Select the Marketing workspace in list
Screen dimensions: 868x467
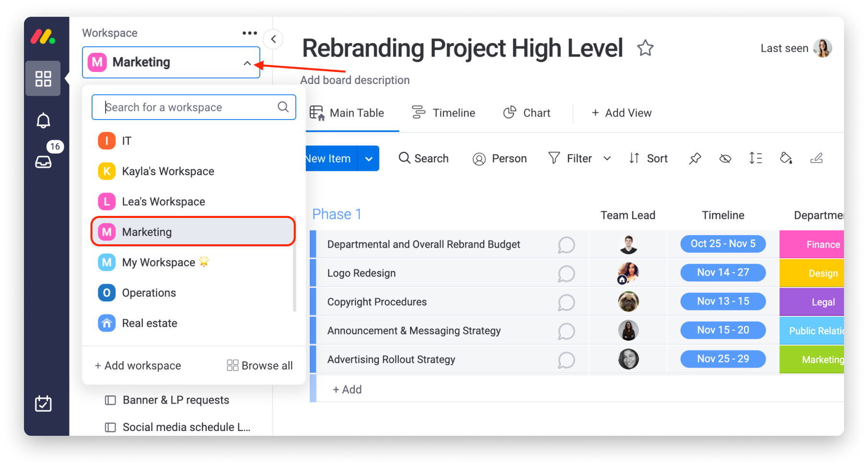pyautogui.click(x=193, y=232)
